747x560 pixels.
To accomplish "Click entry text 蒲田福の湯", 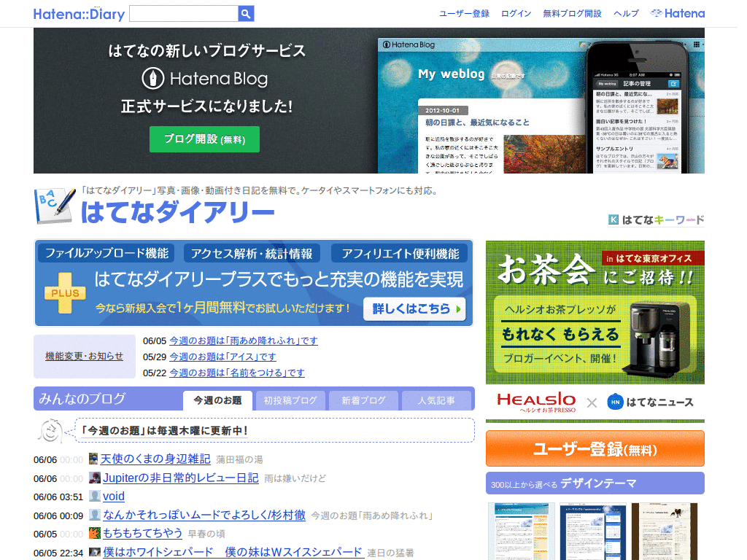I will pyautogui.click(x=239, y=459).
